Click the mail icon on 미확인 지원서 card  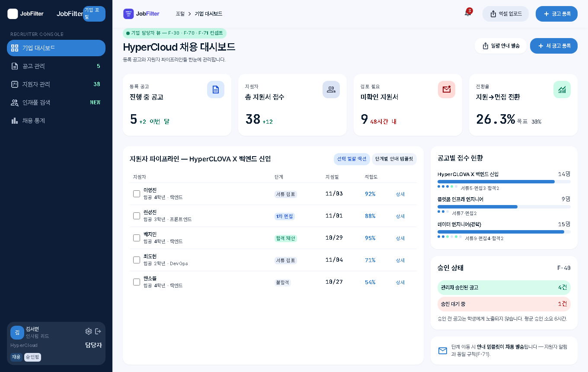[447, 90]
